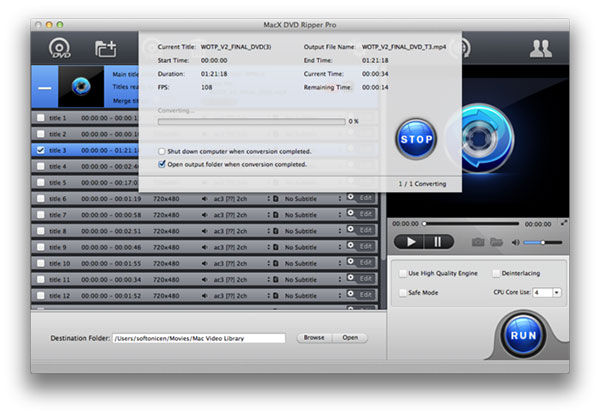This screenshot has height=416, width=600.
Task: Click 'No Subtitle' text on title 9 row
Action: tap(301, 247)
